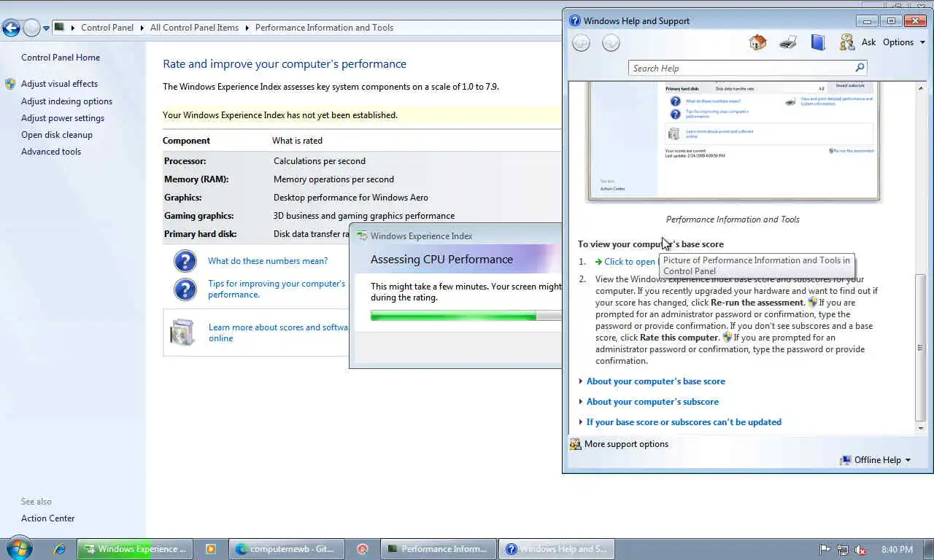
Task: Open Help home via the house icon
Action: pyautogui.click(x=757, y=42)
